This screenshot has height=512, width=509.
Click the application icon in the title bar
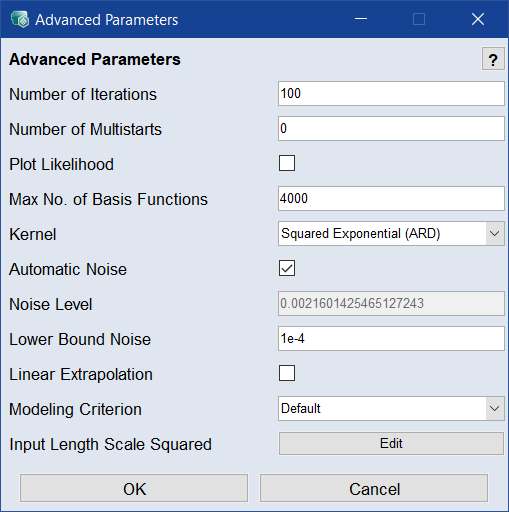(20, 19)
